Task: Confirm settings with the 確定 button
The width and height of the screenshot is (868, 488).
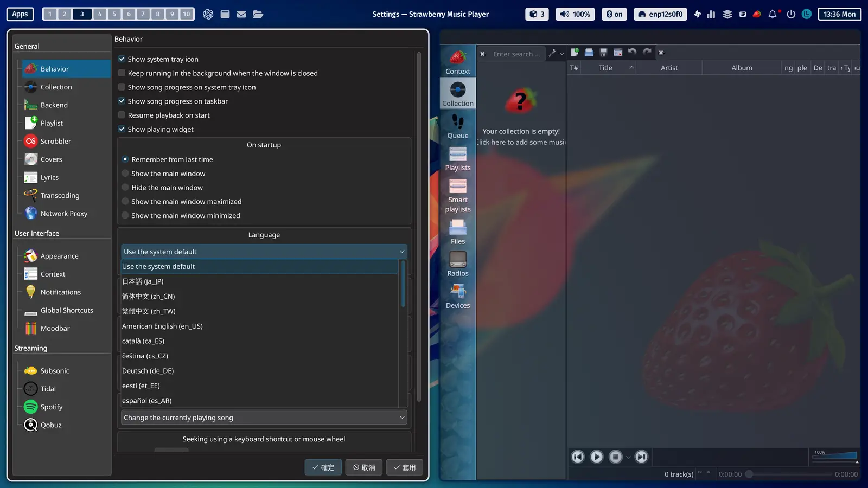Action: 323,467
